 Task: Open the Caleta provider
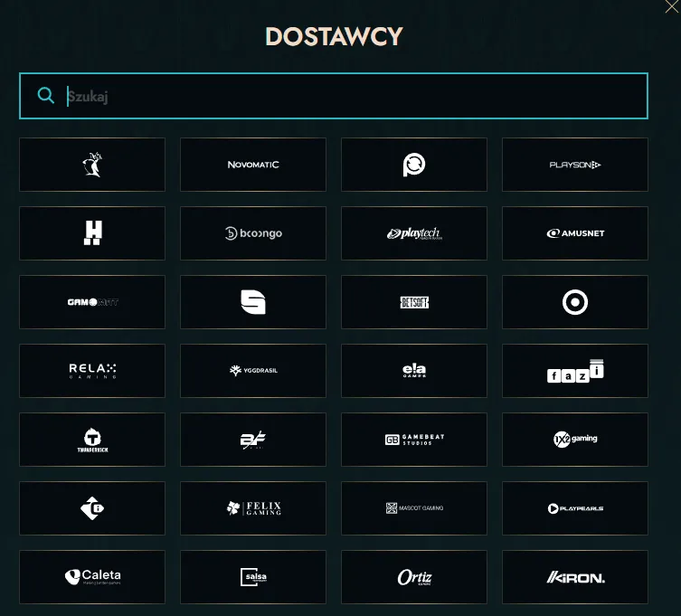point(92,577)
